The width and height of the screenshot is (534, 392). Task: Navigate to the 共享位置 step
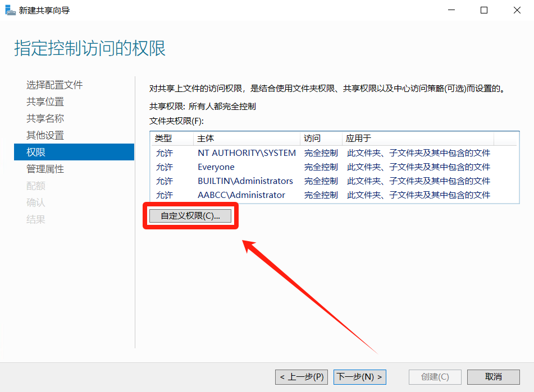45,102
